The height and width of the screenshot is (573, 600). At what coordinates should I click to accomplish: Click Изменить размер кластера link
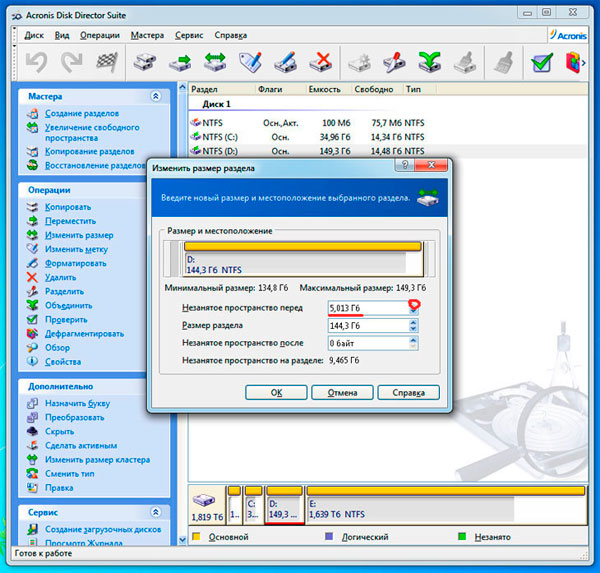pos(97,459)
